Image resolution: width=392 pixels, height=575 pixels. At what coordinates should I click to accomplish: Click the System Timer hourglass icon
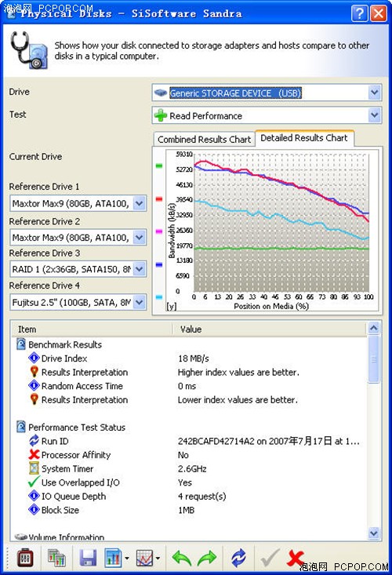point(34,468)
